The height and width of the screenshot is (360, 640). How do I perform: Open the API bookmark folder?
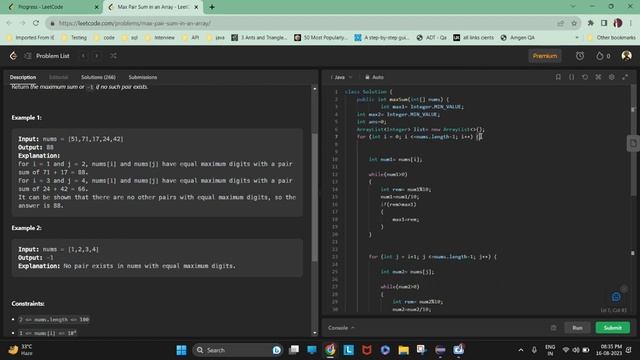click(x=191, y=38)
